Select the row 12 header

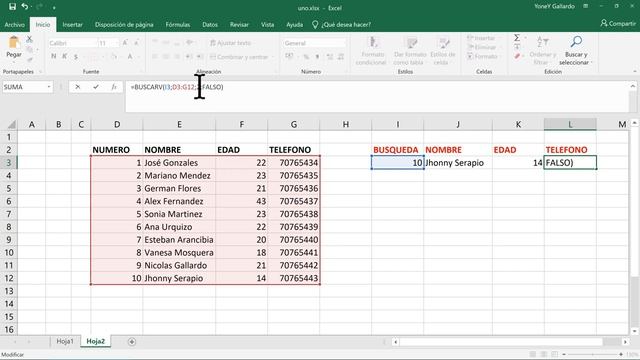[x=9, y=278]
